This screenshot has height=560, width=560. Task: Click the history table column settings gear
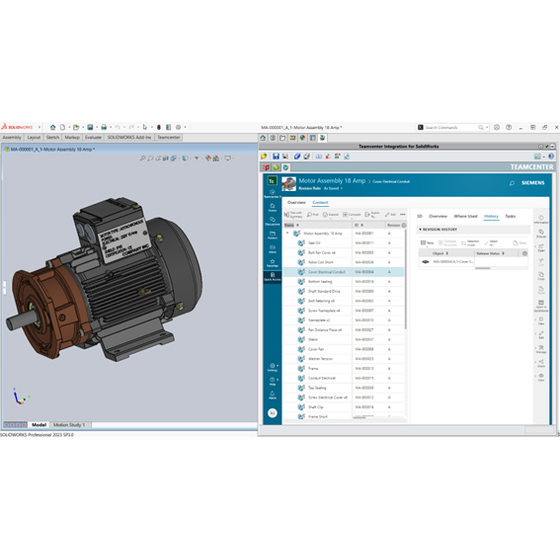[525, 254]
